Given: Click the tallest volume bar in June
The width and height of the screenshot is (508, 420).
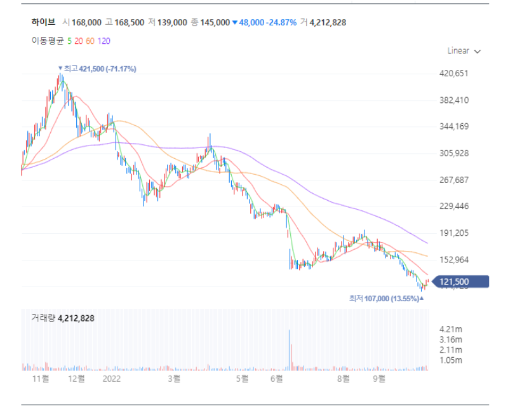Looking at the screenshot, I should (x=290, y=349).
